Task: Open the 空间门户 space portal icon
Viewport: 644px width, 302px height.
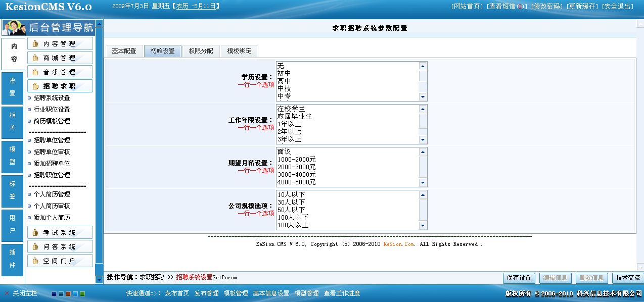Action: point(35,261)
